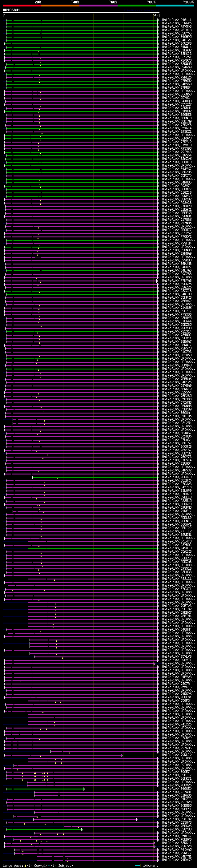Click hit label UniRef100_Q6P9P3

pyautogui.click(x=177, y=139)
